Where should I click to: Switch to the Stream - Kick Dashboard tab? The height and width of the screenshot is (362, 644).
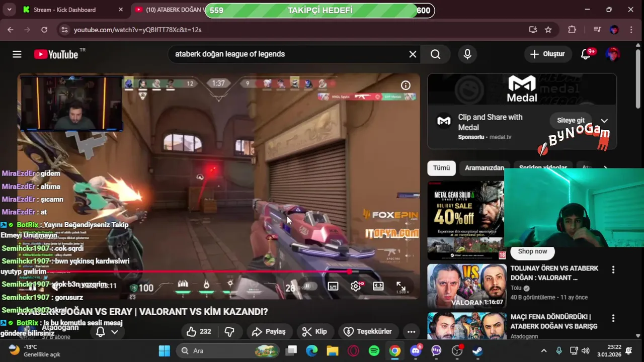tap(64, 10)
